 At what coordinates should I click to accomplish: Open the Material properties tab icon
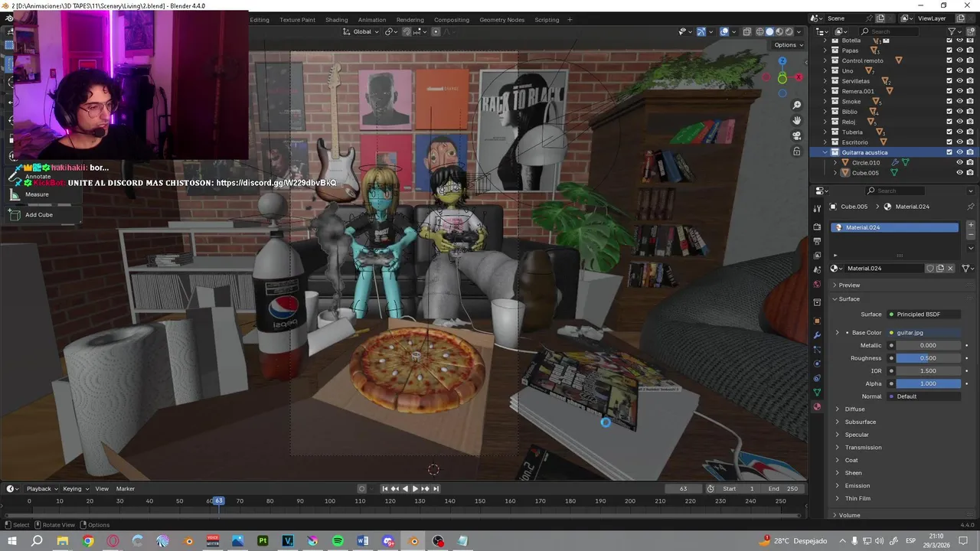point(817,407)
